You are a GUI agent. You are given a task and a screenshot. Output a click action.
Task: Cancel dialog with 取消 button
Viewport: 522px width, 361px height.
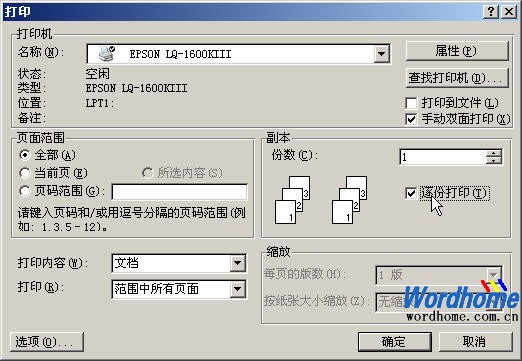click(475, 342)
